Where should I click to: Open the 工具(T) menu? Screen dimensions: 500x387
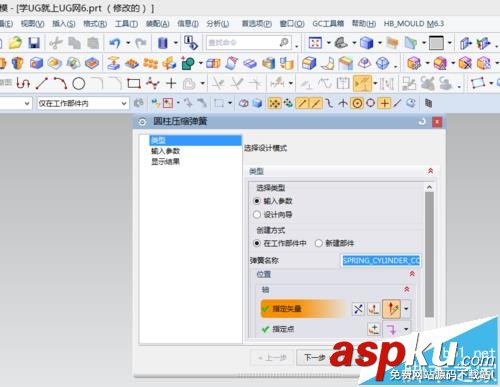click(x=126, y=24)
